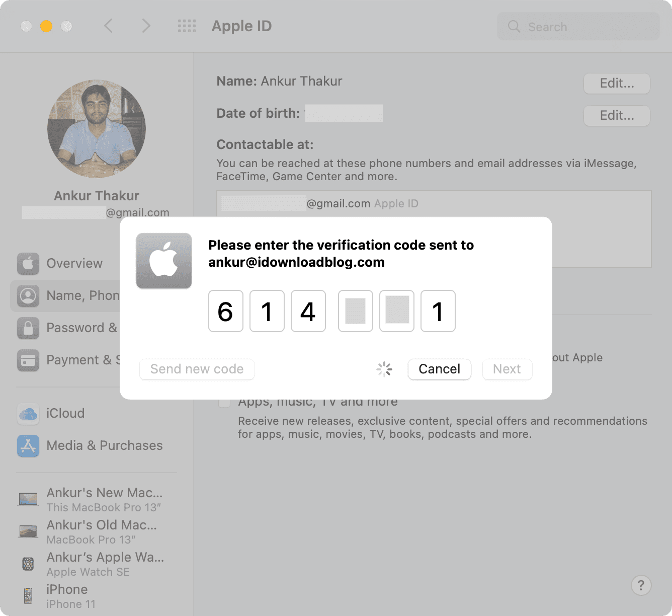Click the gmail.com Apple ID contact entry
Screen dimensions: 672x616
tap(320, 203)
